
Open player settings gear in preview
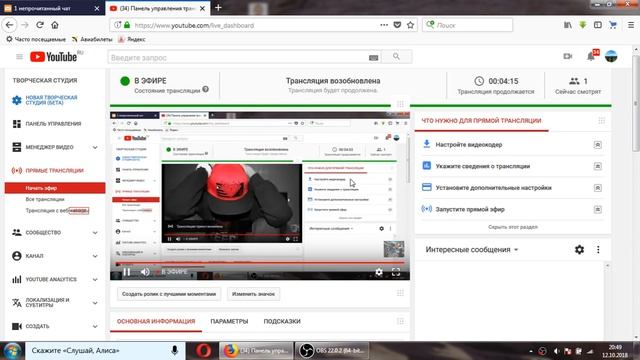click(379, 272)
